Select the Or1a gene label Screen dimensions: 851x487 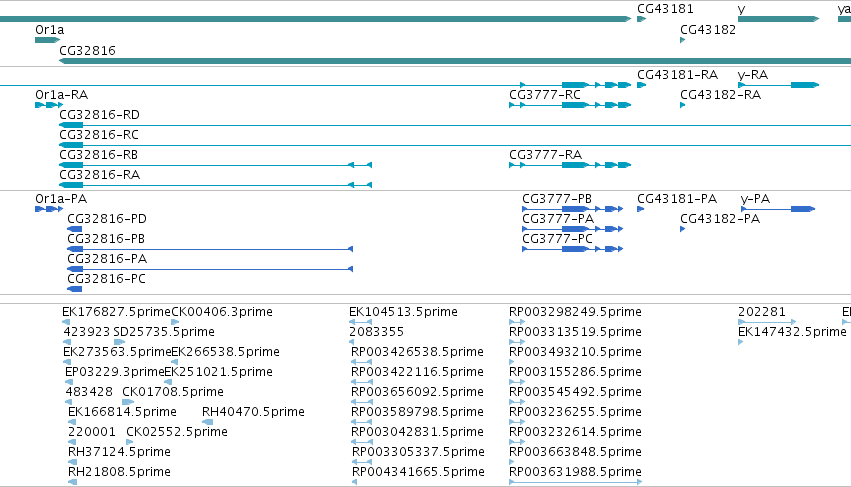tap(49, 30)
